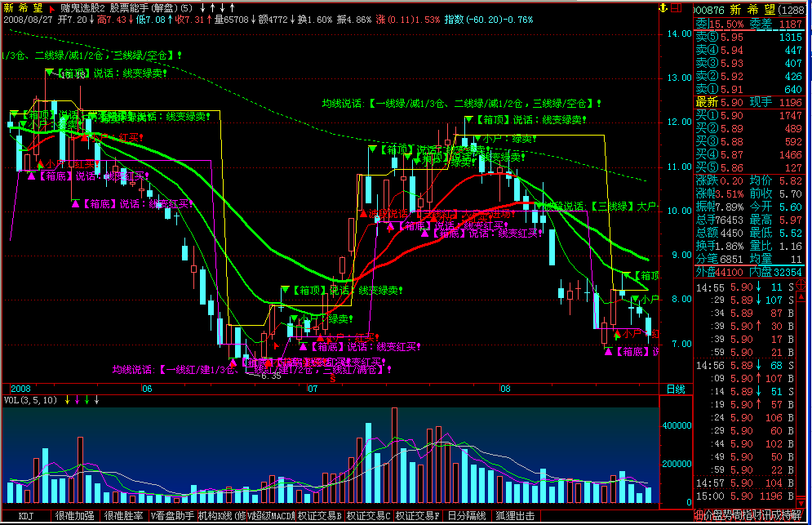Click the yellow arrow beside VOL(3,5,10)

(x=67, y=400)
